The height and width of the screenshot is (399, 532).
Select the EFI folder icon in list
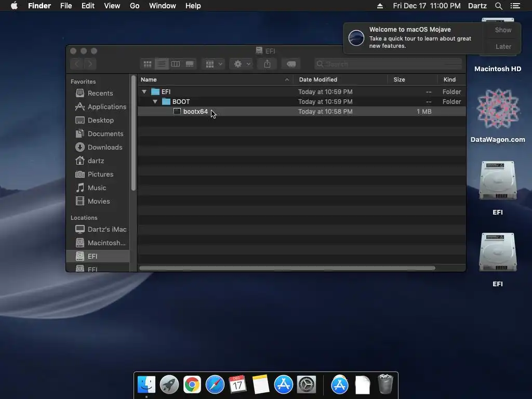155,91
